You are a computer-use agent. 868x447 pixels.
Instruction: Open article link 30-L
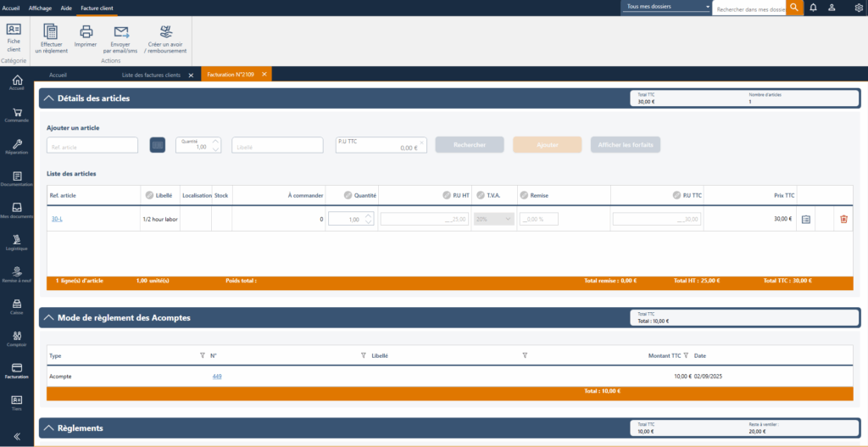click(57, 219)
